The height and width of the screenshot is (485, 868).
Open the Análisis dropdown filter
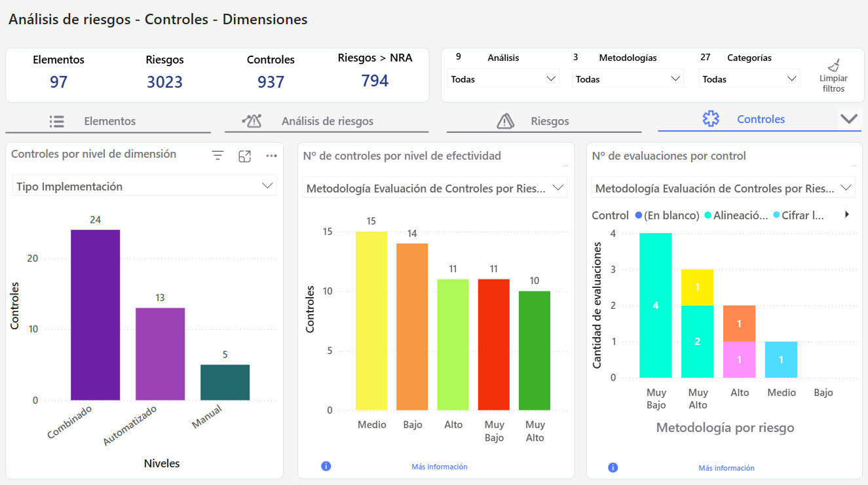[x=503, y=79]
